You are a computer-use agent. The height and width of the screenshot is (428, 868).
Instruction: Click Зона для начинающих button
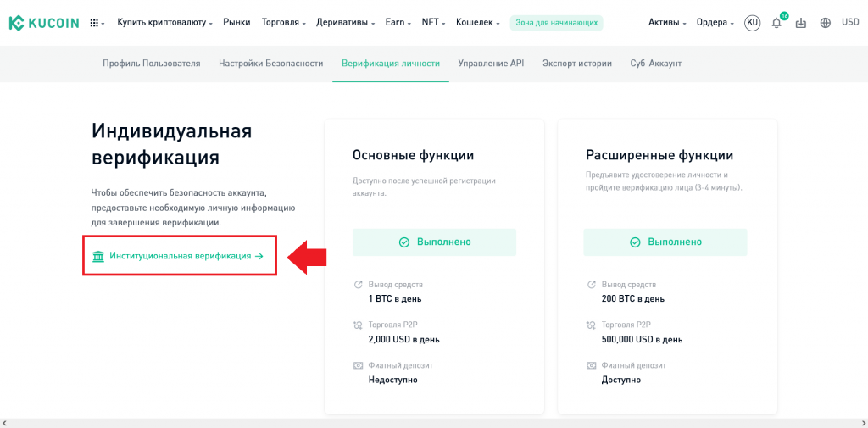pos(556,23)
